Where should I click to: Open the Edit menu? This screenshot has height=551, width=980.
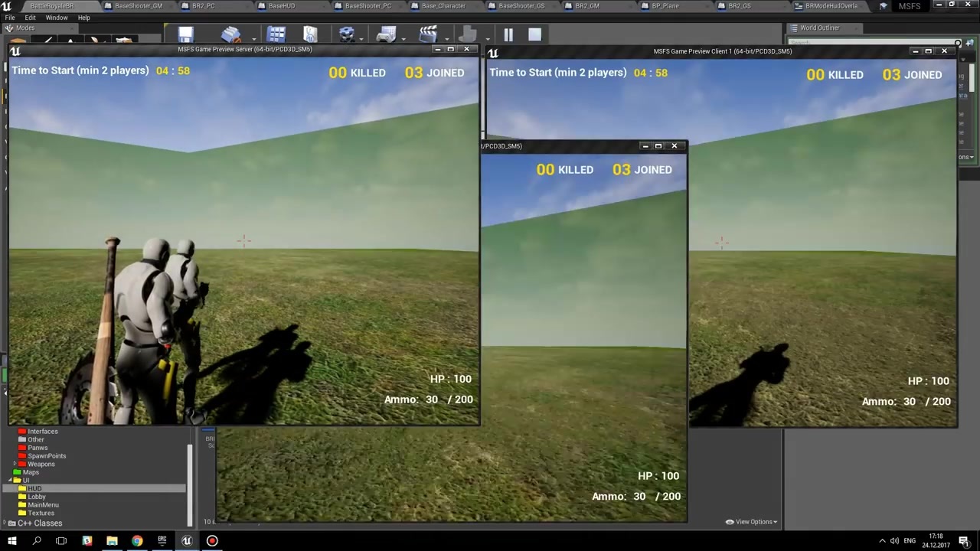click(30, 18)
